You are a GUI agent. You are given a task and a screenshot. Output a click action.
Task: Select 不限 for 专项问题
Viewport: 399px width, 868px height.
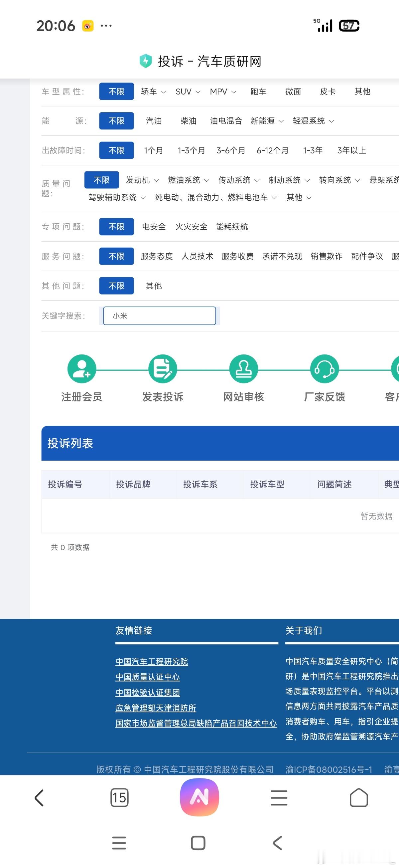[x=116, y=226]
